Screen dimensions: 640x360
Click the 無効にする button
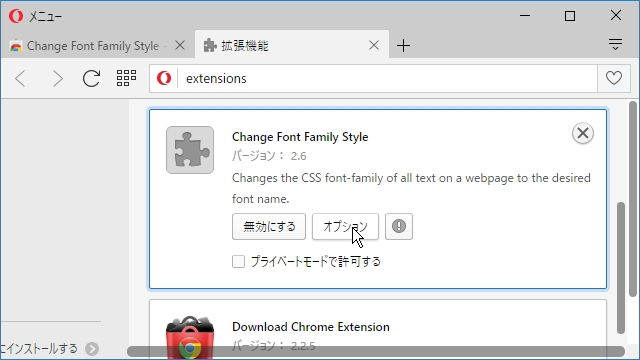(269, 226)
